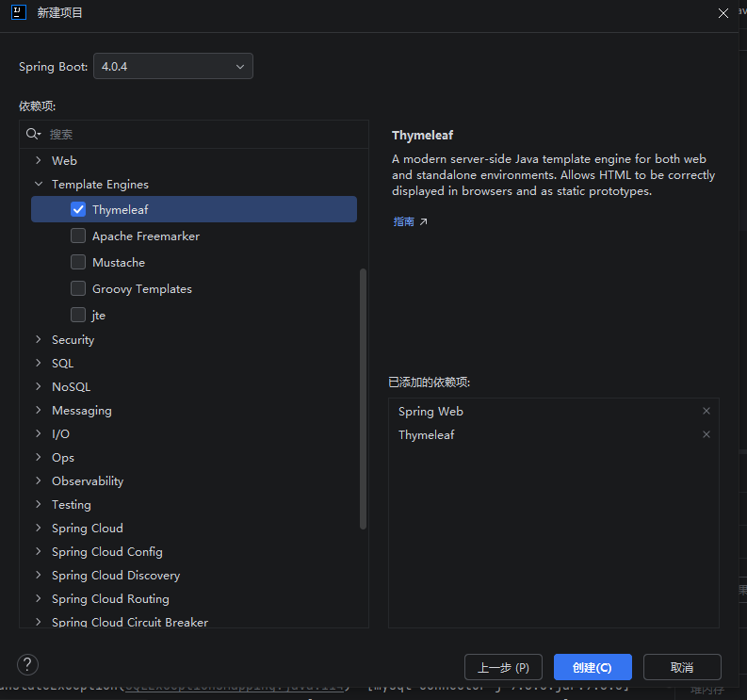Expand Spring Cloud Circuit Breaker category
The height and width of the screenshot is (700, 747).
tap(38, 622)
